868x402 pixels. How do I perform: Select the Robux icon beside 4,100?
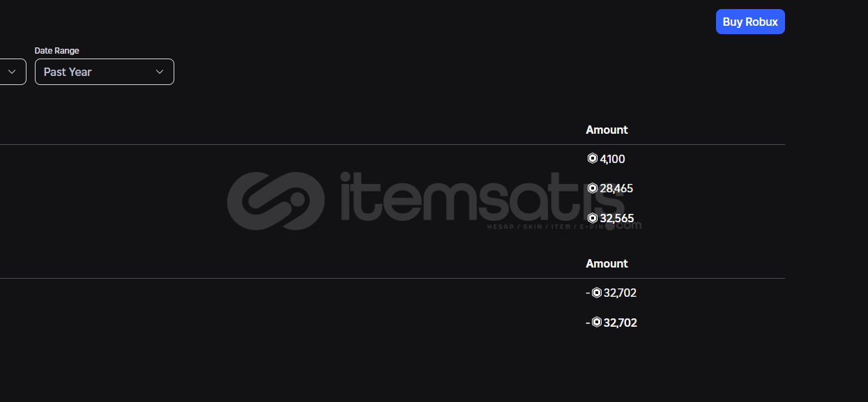[x=593, y=158]
